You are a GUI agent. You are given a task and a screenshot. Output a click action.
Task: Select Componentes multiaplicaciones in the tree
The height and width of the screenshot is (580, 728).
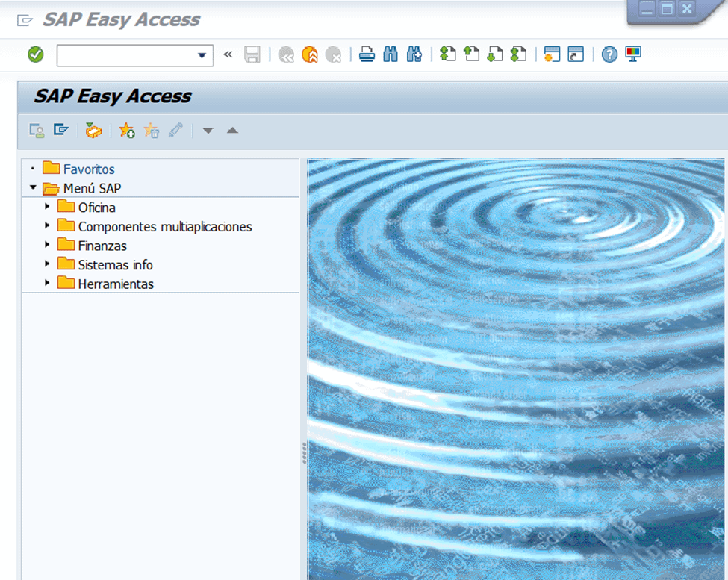[x=164, y=227]
